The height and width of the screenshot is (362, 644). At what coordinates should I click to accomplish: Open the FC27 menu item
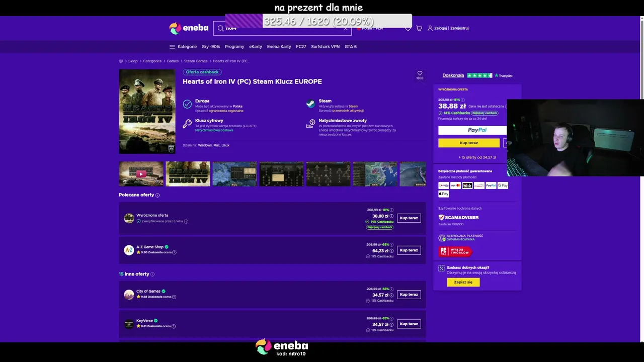click(x=301, y=47)
